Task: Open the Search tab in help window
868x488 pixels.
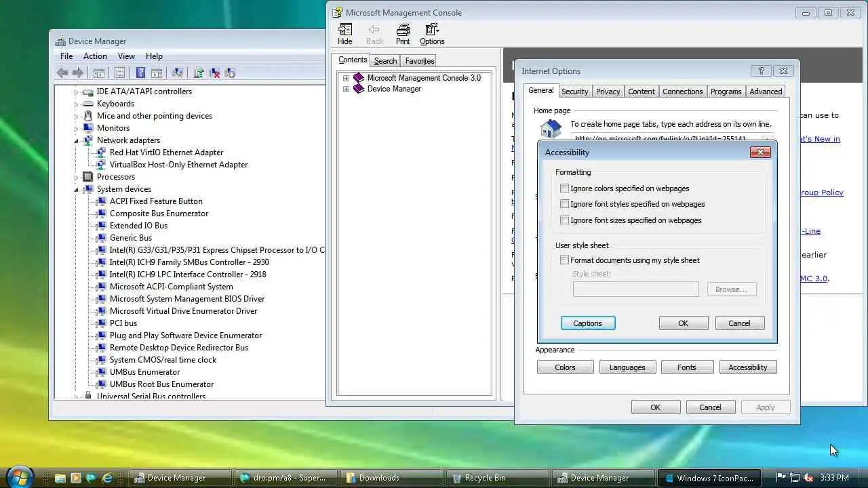Action: pyautogui.click(x=385, y=61)
